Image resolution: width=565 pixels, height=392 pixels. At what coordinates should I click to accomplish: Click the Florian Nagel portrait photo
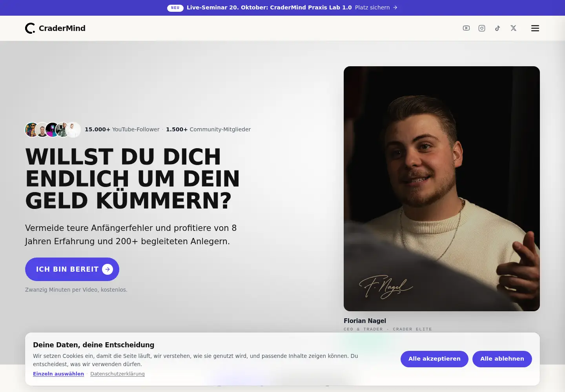click(x=442, y=189)
